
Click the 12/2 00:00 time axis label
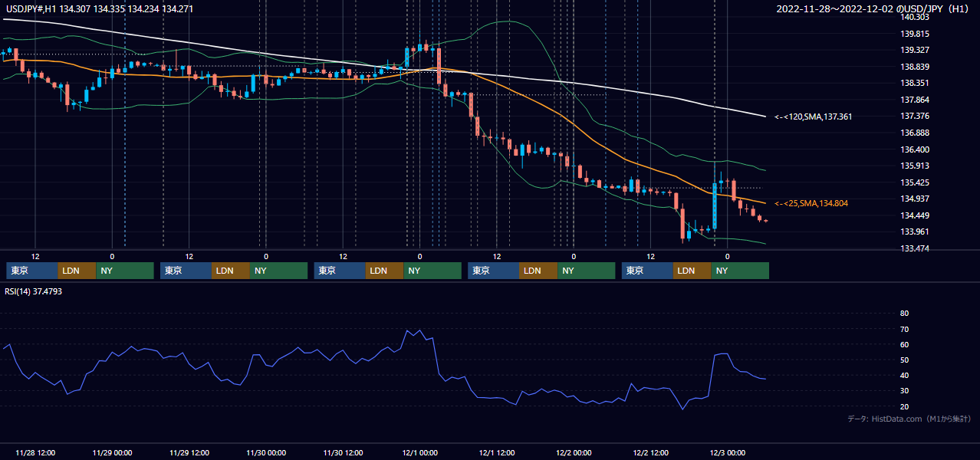pyautogui.click(x=574, y=452)
